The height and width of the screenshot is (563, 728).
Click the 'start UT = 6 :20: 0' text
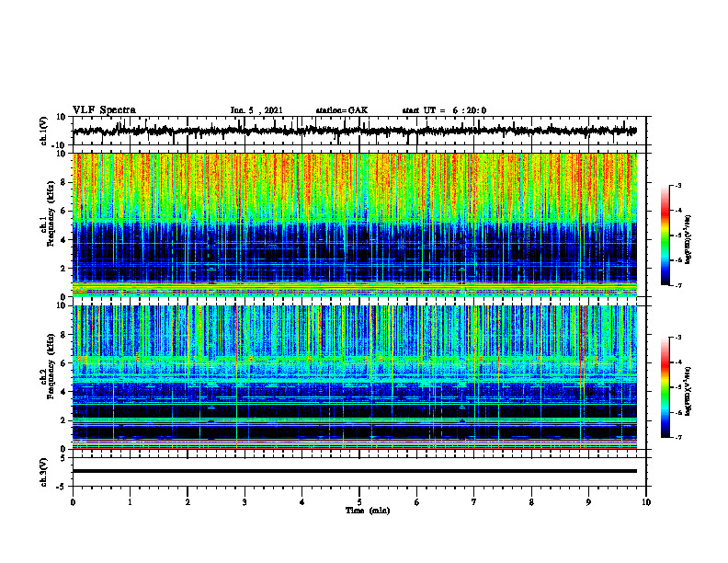(x=444, y=110)
